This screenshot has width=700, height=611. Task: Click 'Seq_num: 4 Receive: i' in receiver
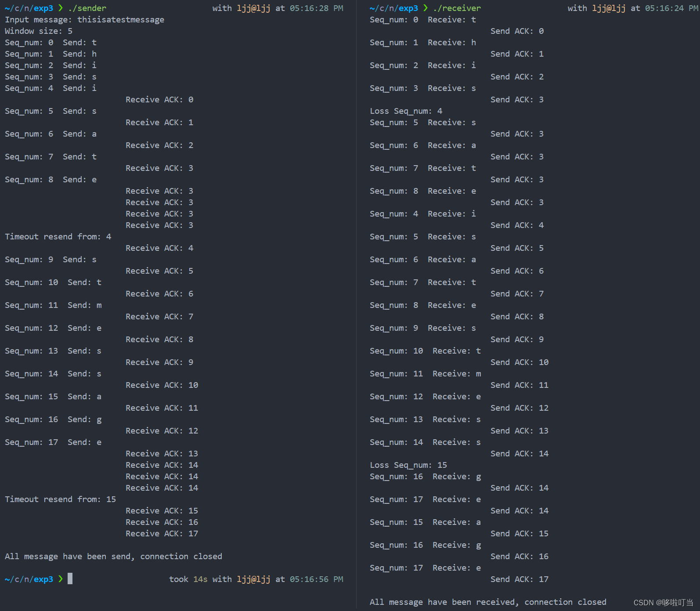point(423,214)
